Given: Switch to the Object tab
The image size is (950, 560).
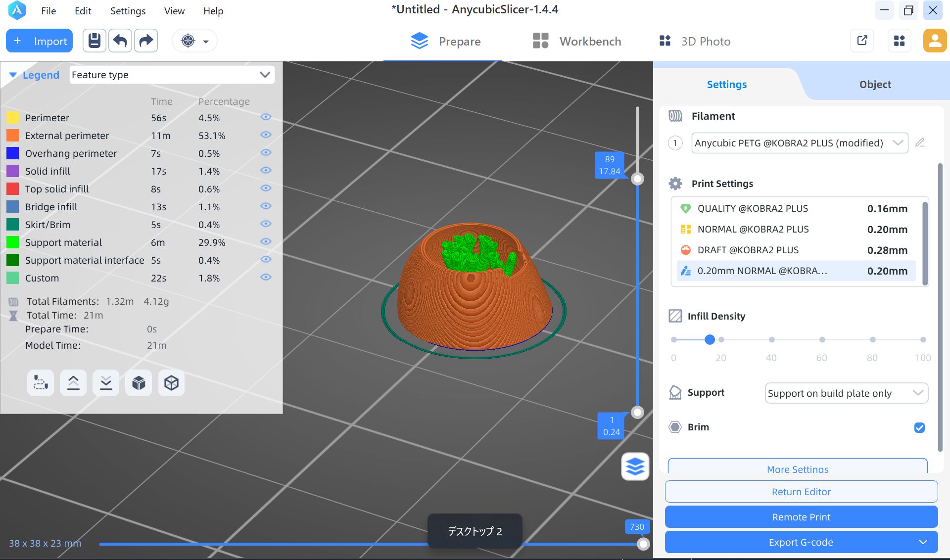Looking at the screenshot, I should (x=875, y=85).
